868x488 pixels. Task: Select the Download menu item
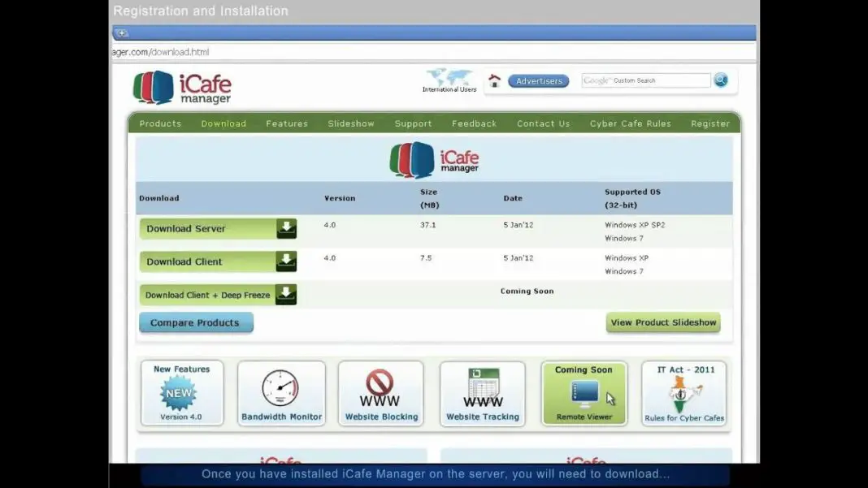click(224, 123)
